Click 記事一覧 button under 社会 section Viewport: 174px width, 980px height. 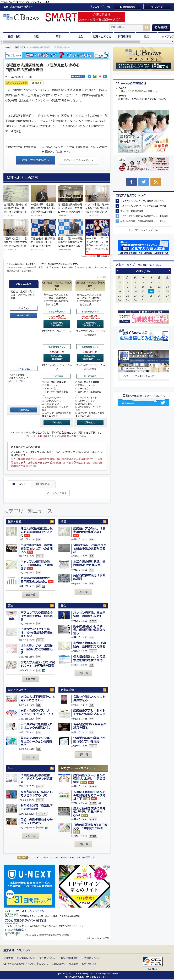pos(83,673)
